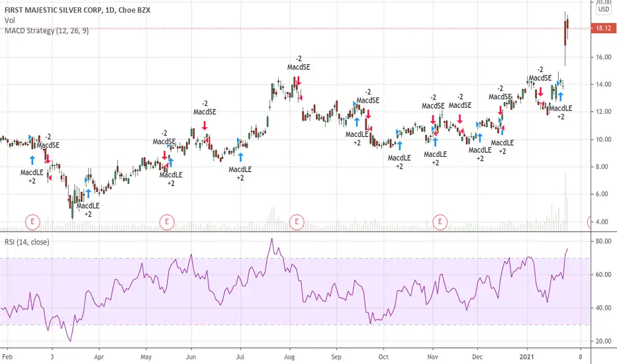This screenshot has width=617, height=364.
Task: Click the MacdSE -2 label above mid-June
Action: [x=205, y=108]
